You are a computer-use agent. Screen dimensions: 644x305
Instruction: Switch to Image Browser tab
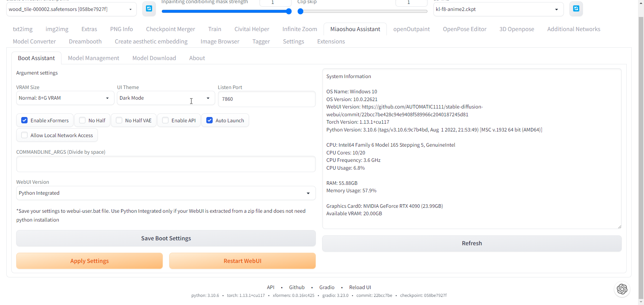pyautogui.click(x=220, y=41)
